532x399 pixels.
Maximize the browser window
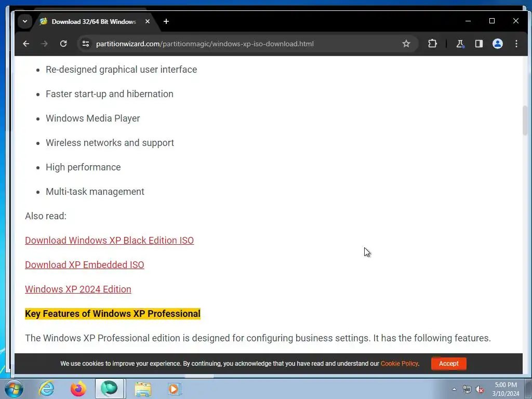[x=492, y=21]
